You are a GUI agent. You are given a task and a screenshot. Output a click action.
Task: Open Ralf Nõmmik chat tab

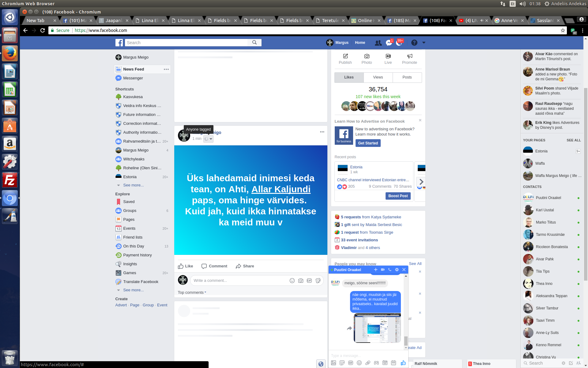[x=437, y=364]
